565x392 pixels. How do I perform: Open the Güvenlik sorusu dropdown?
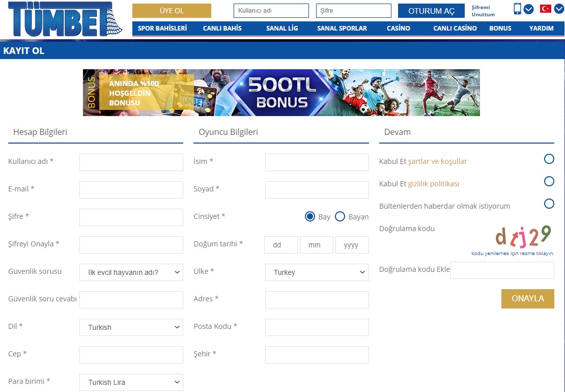point(131,272)
